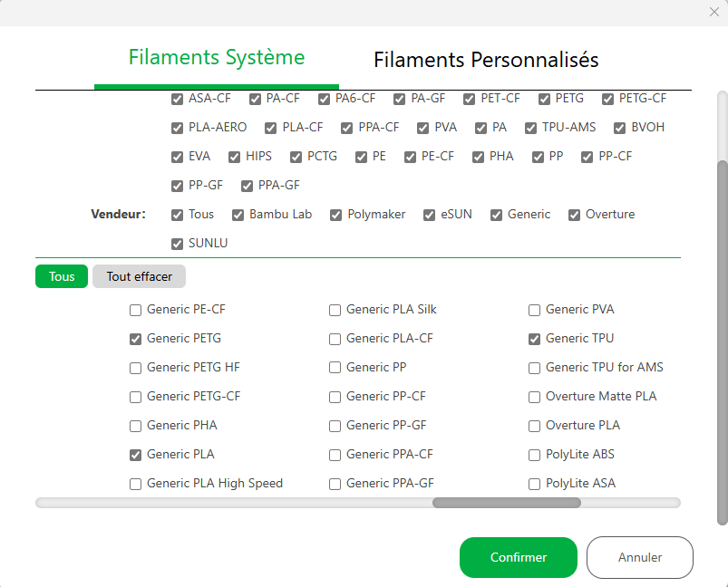Select the PolyLite ABS checkbox

[535, 455]
